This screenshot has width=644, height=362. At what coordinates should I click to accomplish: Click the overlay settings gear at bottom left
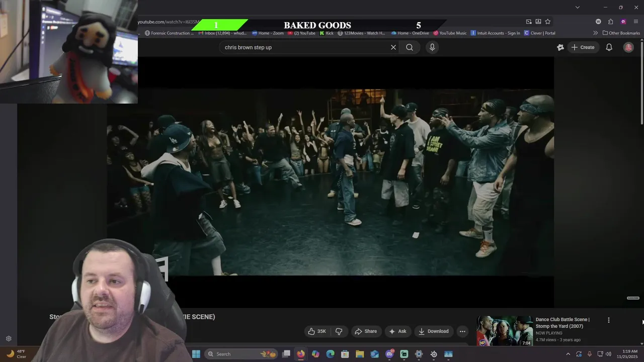click(9, 339)
